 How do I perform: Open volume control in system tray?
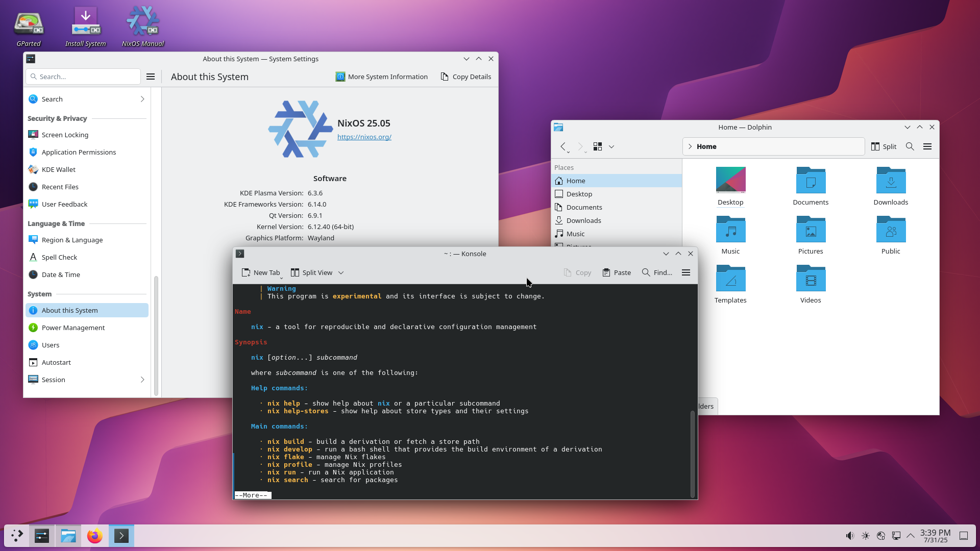point(849,536)
